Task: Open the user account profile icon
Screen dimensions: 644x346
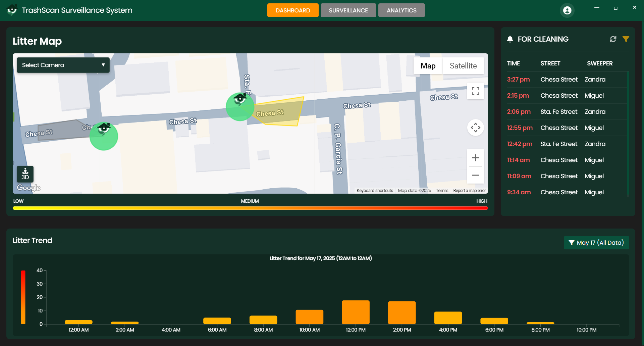Action: [567, 10]
